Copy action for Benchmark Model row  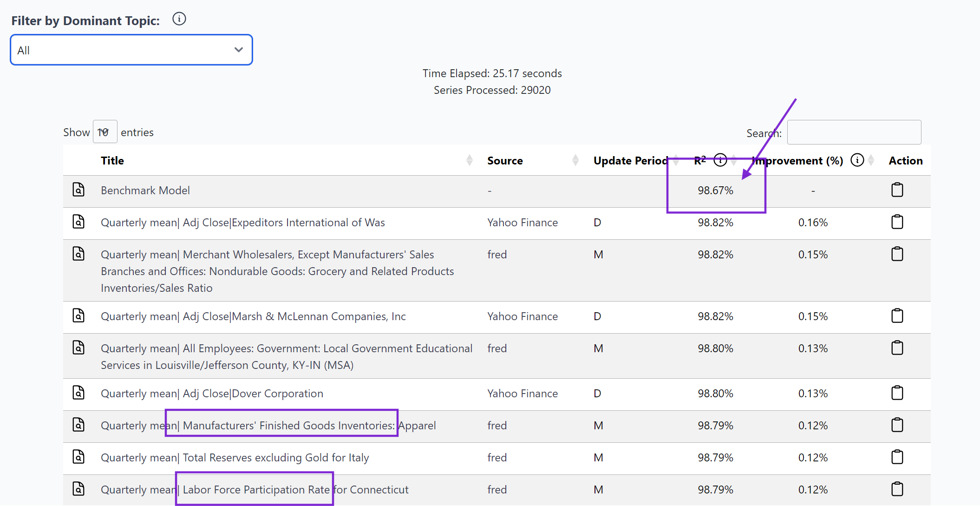[x=897, y=190]
